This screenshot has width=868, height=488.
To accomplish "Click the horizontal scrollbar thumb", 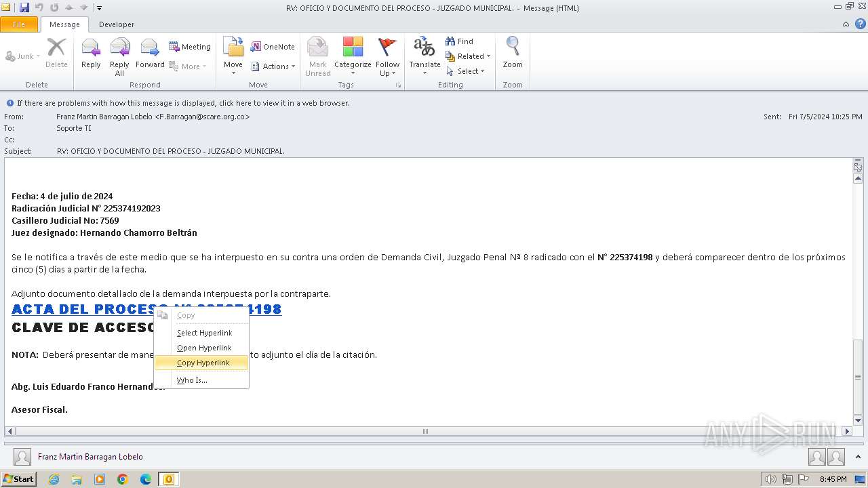I will tap(425, 431).
